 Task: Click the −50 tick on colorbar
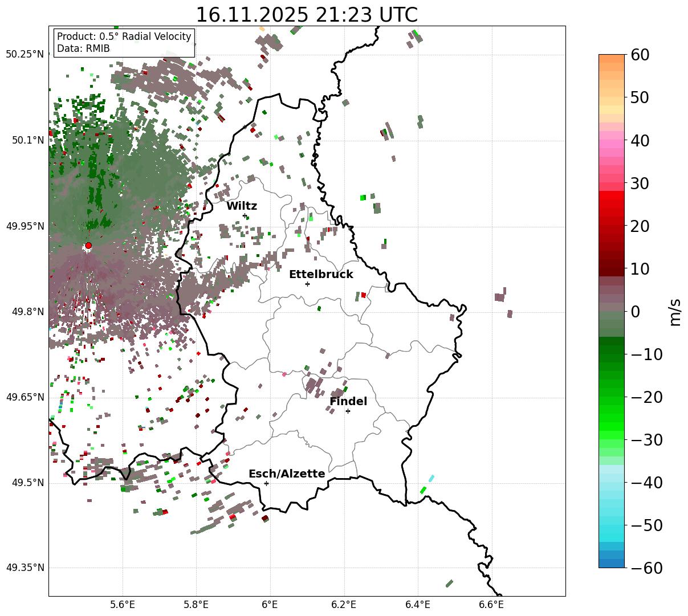647,525
